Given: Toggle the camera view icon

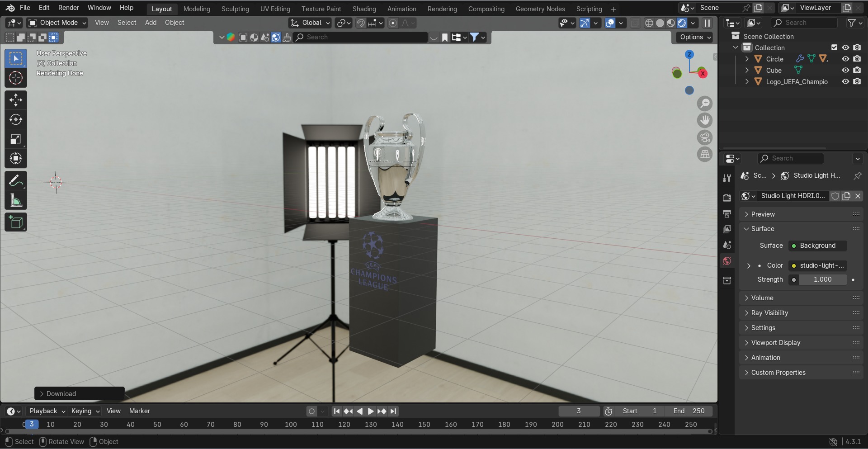Looking at the screenshot, I should 705,137.
